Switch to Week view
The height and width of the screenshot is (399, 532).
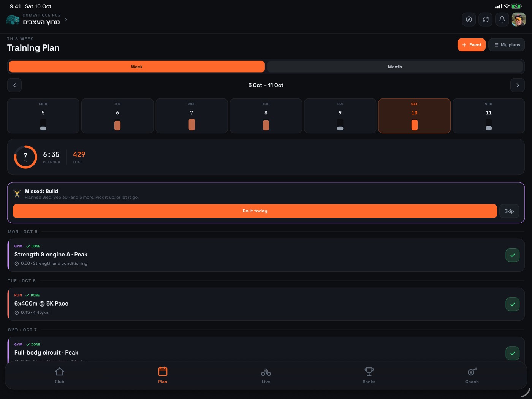pyautogui.click(x=137, y=66)
